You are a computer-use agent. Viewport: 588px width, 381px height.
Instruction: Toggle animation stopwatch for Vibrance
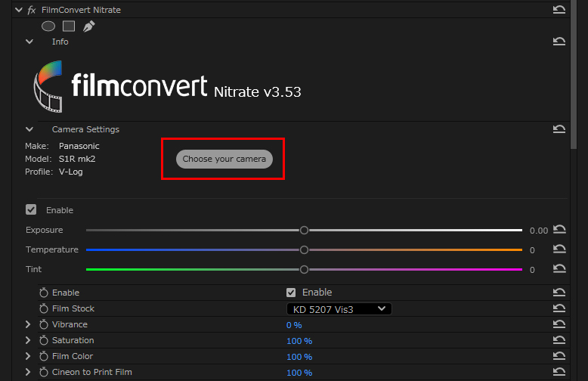coord(44,324)
